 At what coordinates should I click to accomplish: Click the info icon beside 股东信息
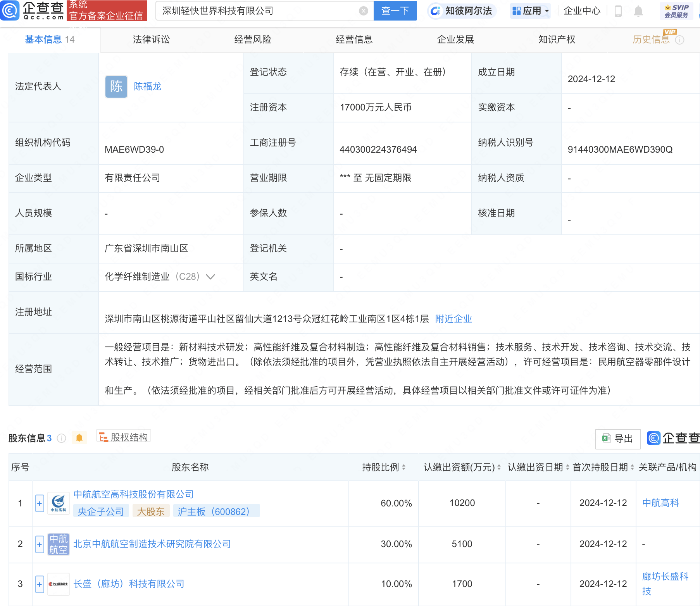click(61, 438)
